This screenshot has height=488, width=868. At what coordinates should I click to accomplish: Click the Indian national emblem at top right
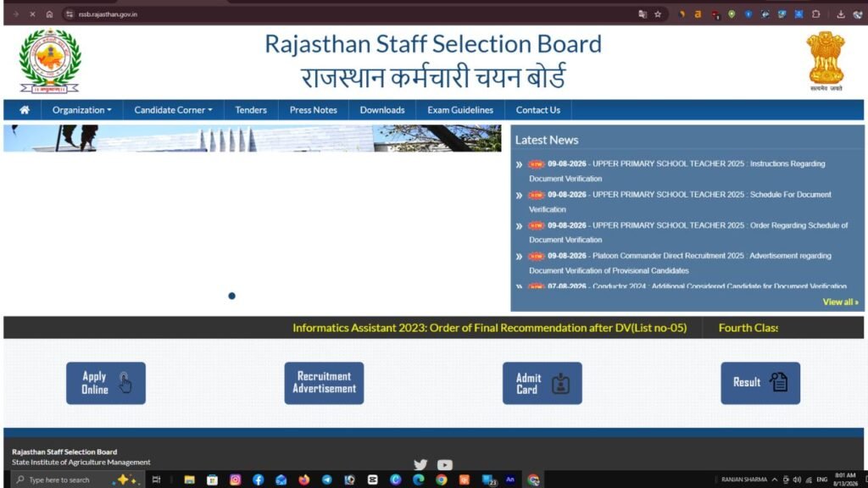tap(826, 60)
